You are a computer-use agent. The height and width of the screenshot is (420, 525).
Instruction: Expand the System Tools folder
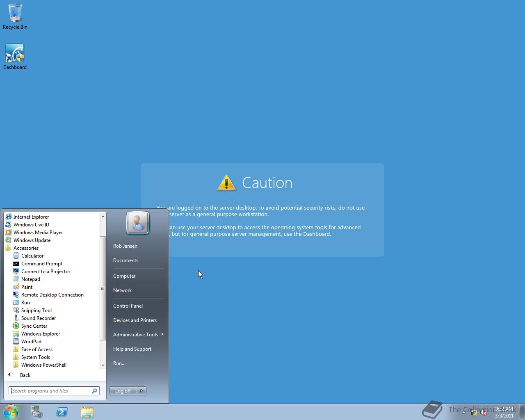(32, 357)
